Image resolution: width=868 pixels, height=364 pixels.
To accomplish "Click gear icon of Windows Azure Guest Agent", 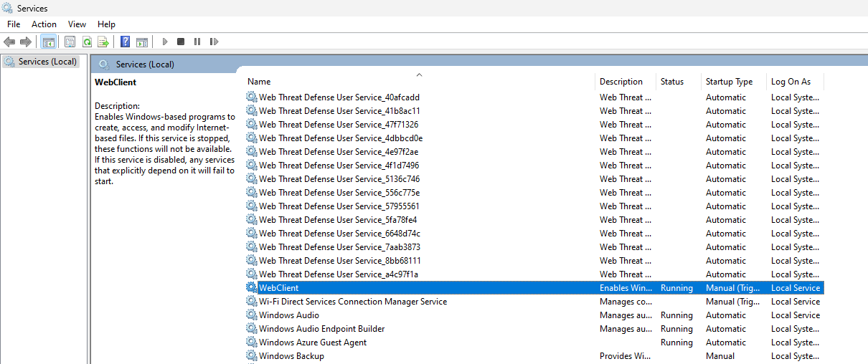I will point(251,343).
